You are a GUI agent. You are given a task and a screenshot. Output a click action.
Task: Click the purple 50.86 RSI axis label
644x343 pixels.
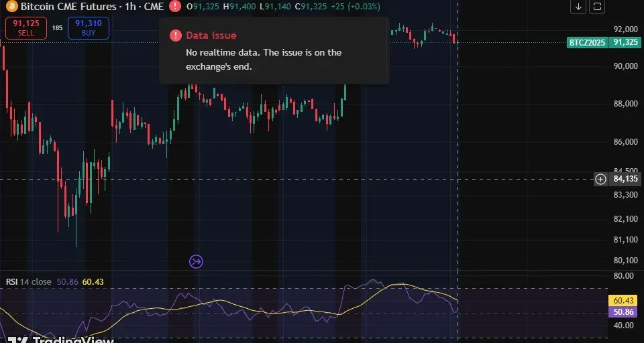click(x=623, y=312)
